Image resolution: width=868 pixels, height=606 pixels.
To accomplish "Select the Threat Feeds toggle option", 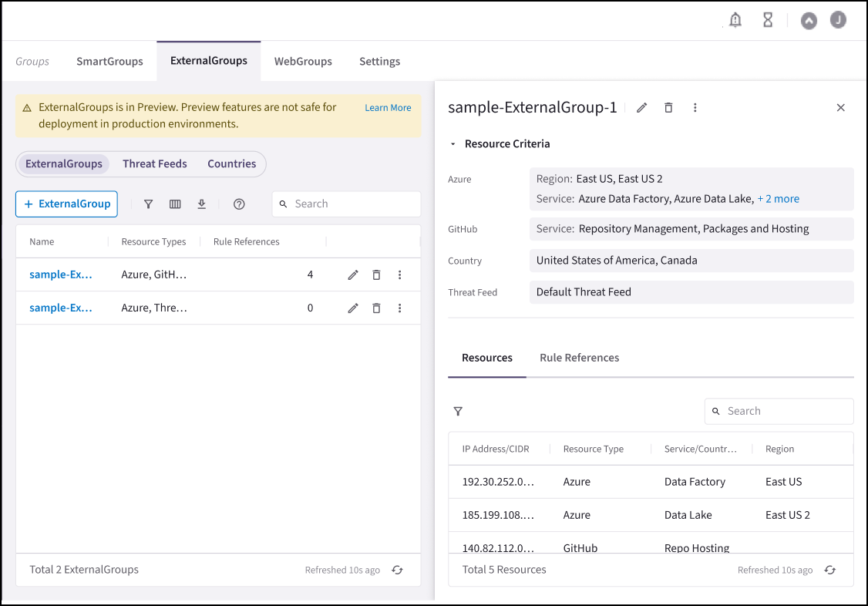I will coord(155,164).
